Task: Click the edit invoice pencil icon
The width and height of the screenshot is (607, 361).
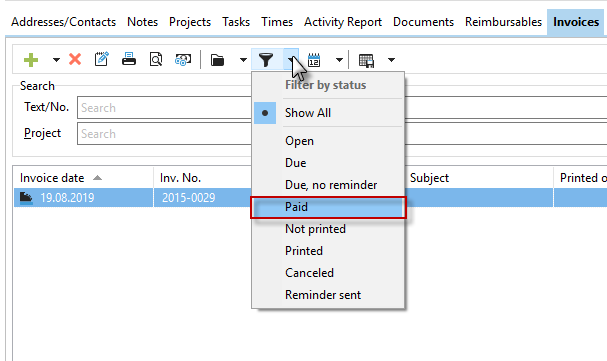Action: point(101,60)
